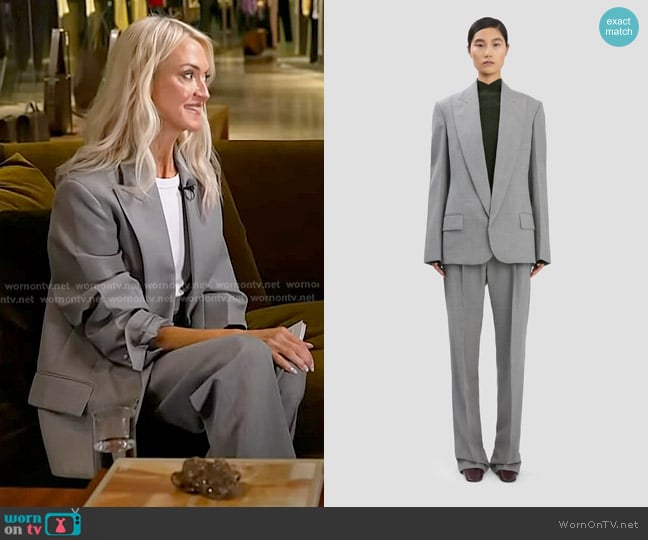Viewport: 648px width, 540px height.
Task: Open the WornOnTV.net link in the footer
Action: [598, 524]
